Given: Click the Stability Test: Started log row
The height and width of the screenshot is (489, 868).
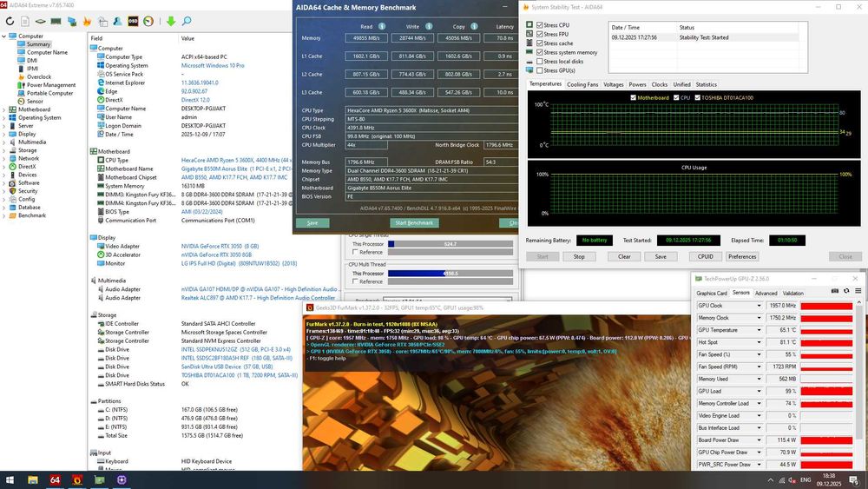Looking at the screenshot, I should 704,37.
